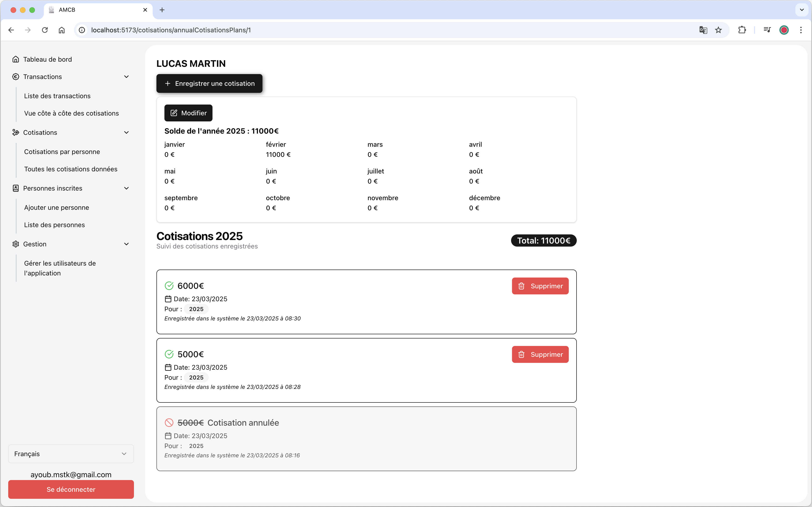Collapse the Transactions section chevron

[126, 77]
